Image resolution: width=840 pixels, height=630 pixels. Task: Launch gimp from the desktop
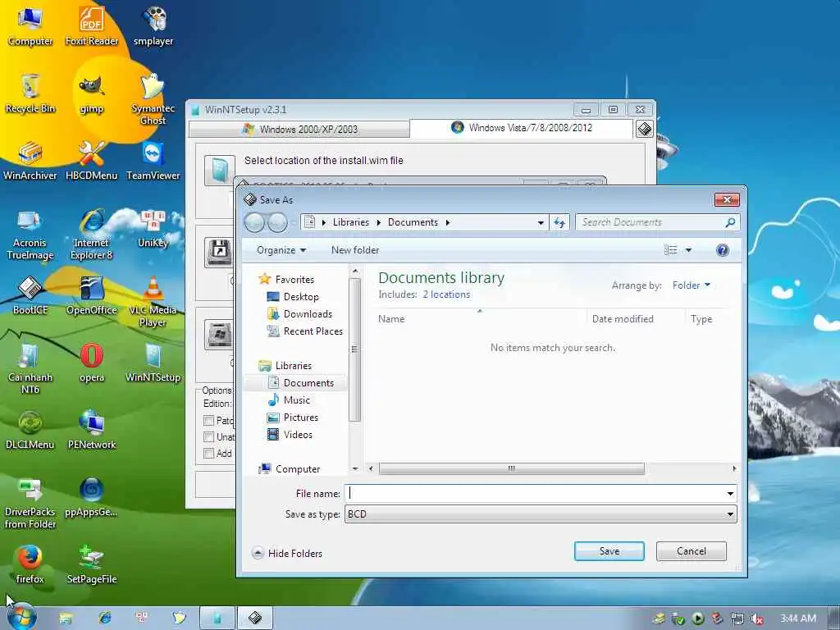92,94
